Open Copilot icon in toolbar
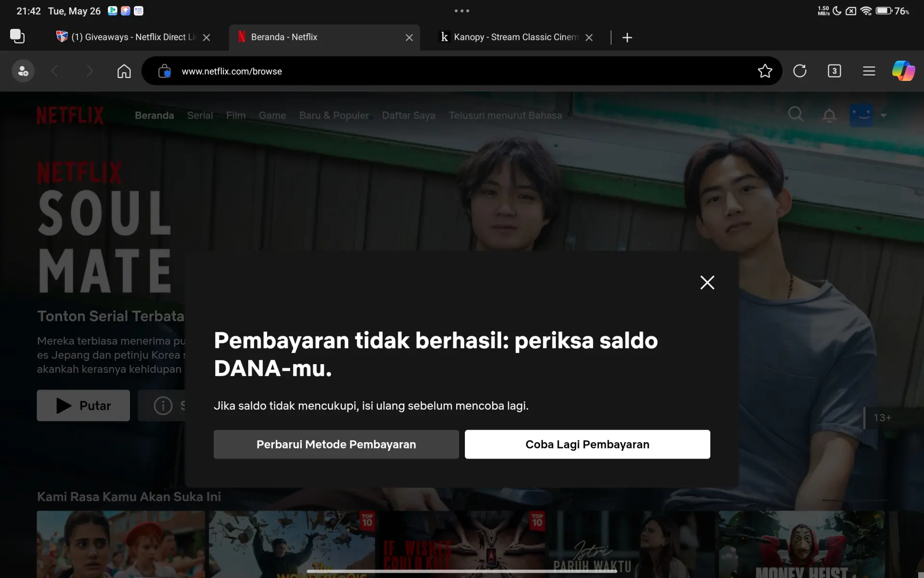The image size is (924, 578). pyautogui.click(x=903, y=71)
